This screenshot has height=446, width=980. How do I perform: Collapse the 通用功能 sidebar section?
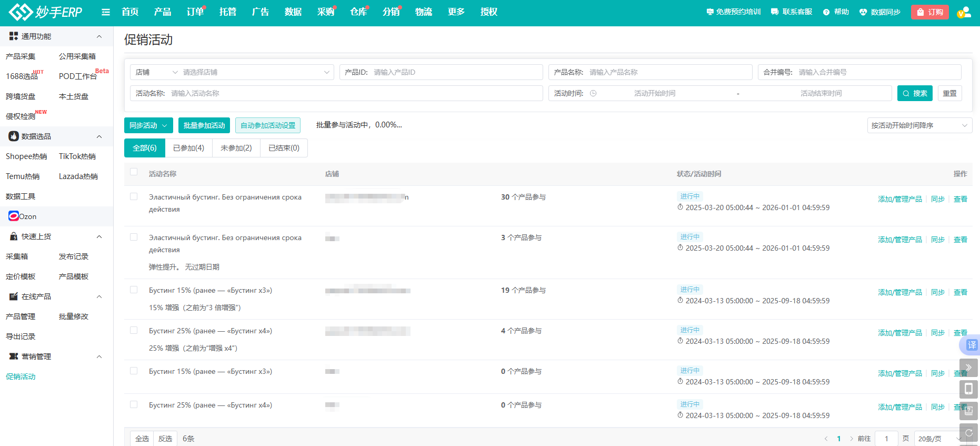(99, 36)
